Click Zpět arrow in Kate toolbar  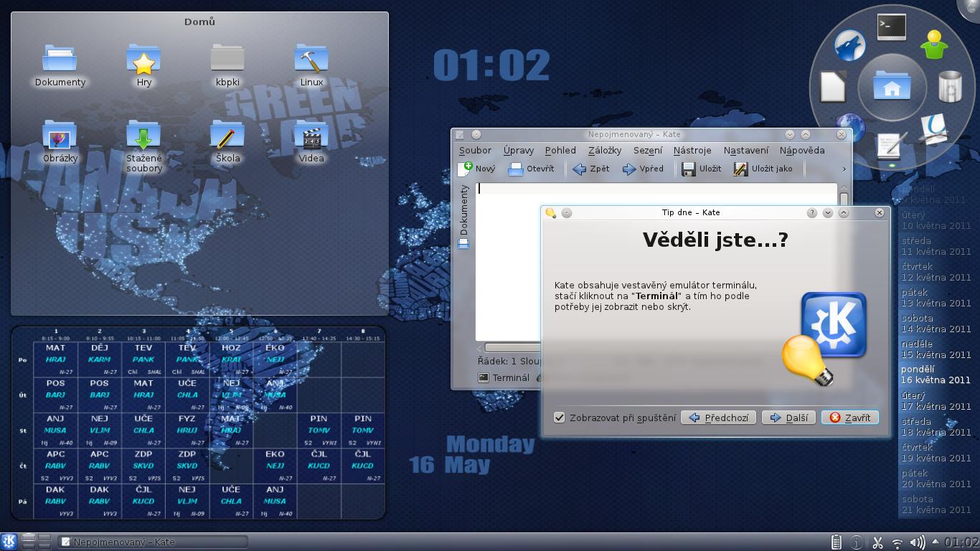click(x=591, y=169)
